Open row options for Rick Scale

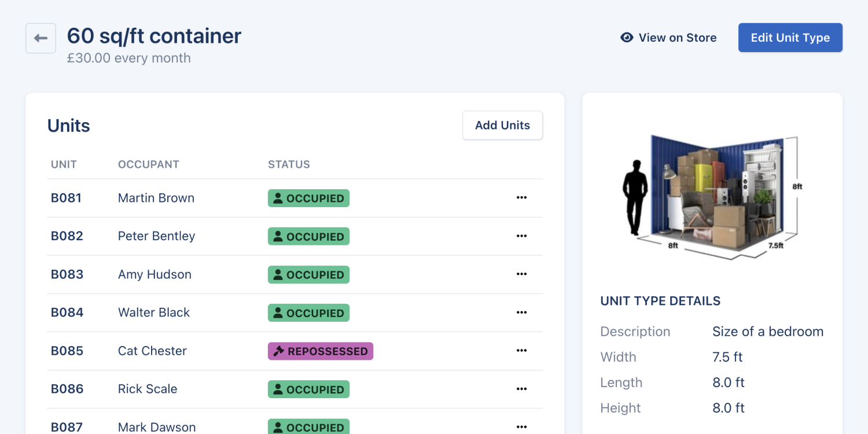[521, 389]
